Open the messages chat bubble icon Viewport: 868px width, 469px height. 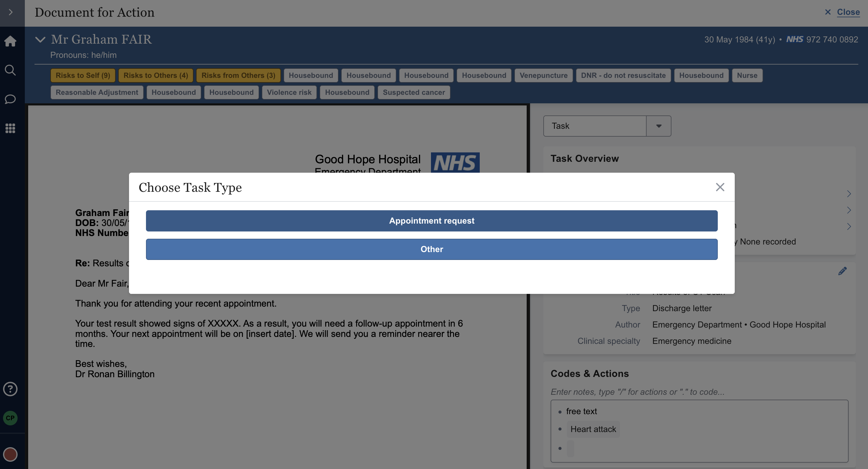point(10,99)
